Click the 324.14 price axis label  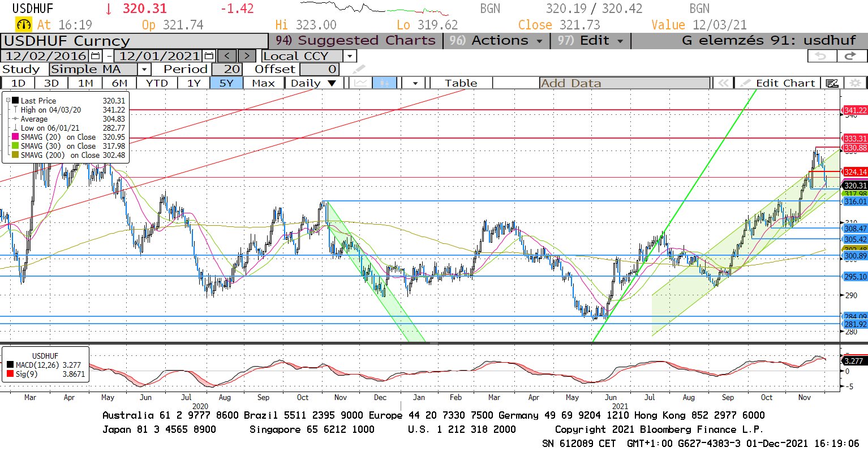point(855,172)
